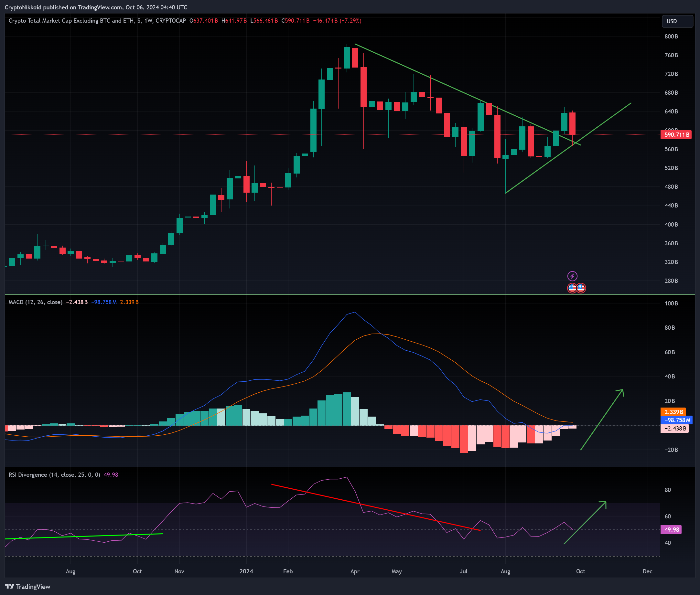Viewport: 700px width, 595px height.
Task: Click the 40 label on RSI axis
Action: [x=668, y=543]
